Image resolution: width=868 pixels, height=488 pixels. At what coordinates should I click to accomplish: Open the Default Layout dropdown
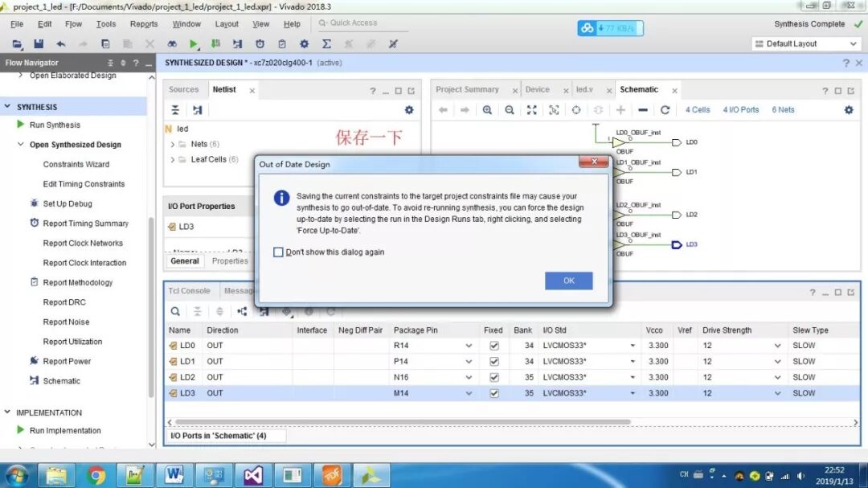806,43
